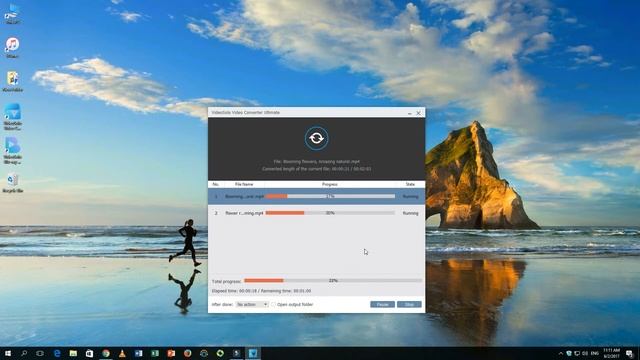Click the green circular taskbar icon
This screenshot has height=360, width=640.
[220, 353]
